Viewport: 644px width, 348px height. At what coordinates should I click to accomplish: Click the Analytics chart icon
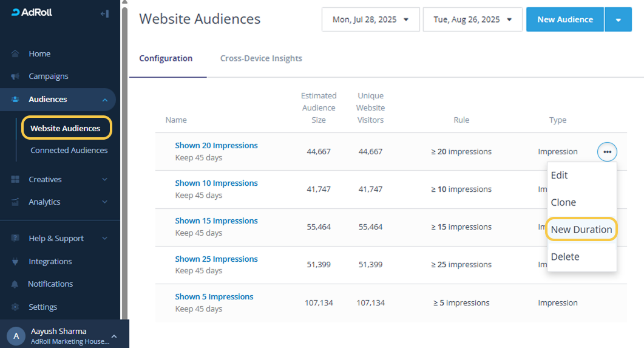pyautogui.click(x=15, y=202)
